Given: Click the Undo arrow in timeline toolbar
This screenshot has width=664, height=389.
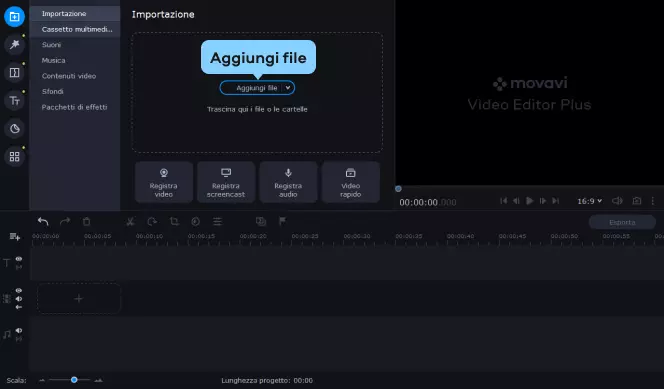Looking at the screenshot, I should (43, 221).
